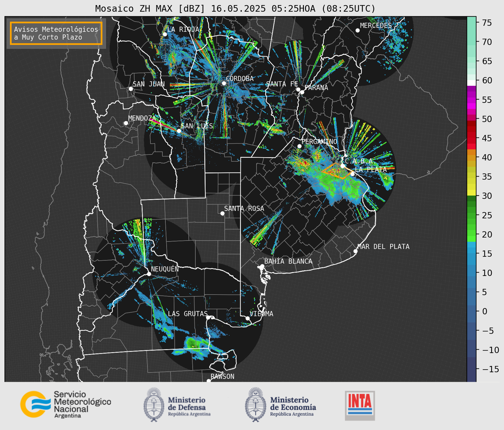Click the LAS GRUTAS label text

[188, 314]
